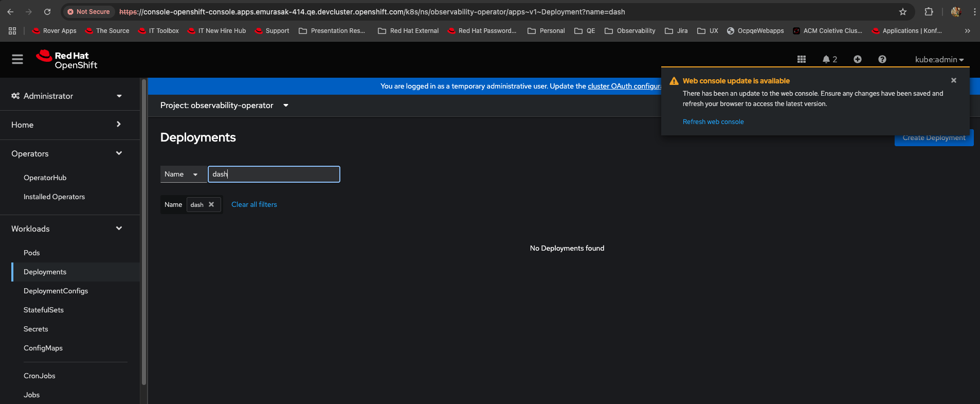Open the ACM Coletive Clus... bookmark

(x=827, y=31)
